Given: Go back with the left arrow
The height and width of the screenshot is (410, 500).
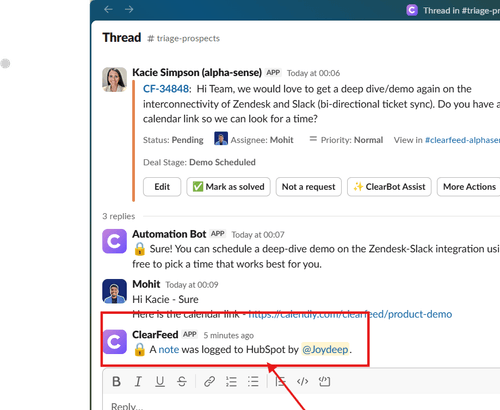Looking at the screenshot, I should (x=108, y=9).
